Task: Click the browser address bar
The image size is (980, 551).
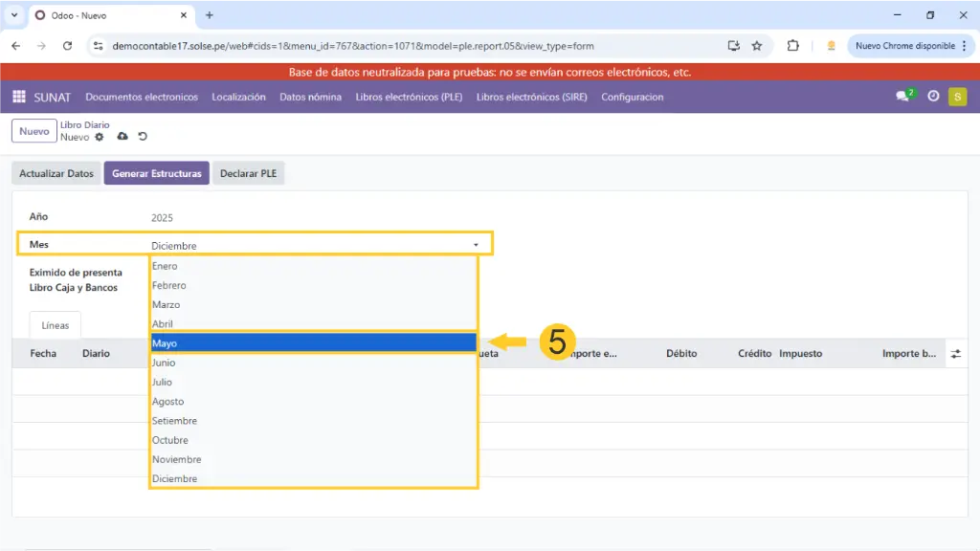Action: (412, 46)
